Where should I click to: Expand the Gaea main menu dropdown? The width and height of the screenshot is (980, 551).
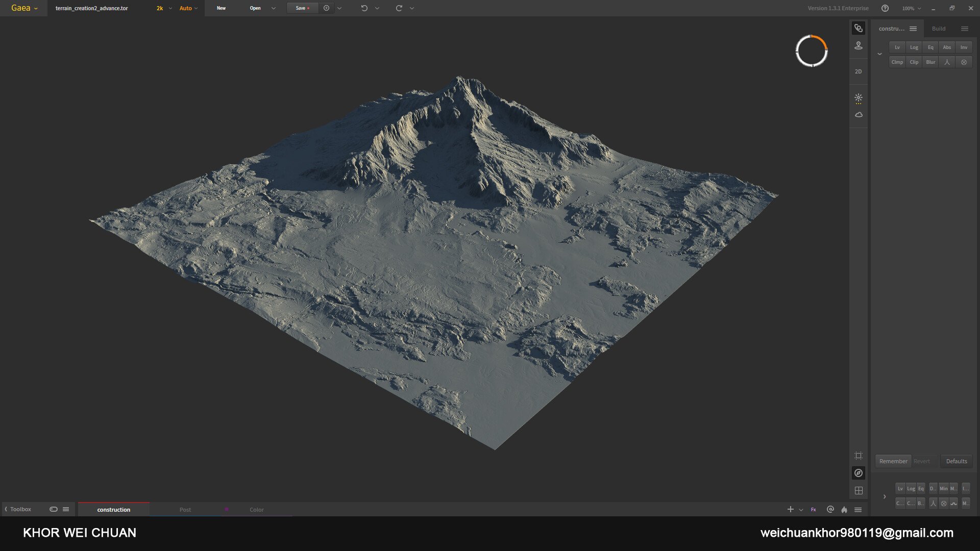tap(24, 8)
